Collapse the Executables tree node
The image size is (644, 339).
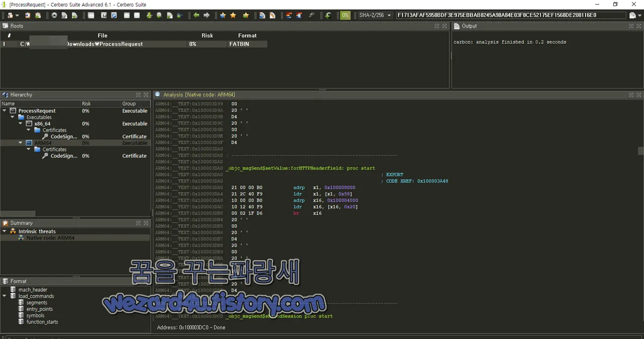(12, 117)
